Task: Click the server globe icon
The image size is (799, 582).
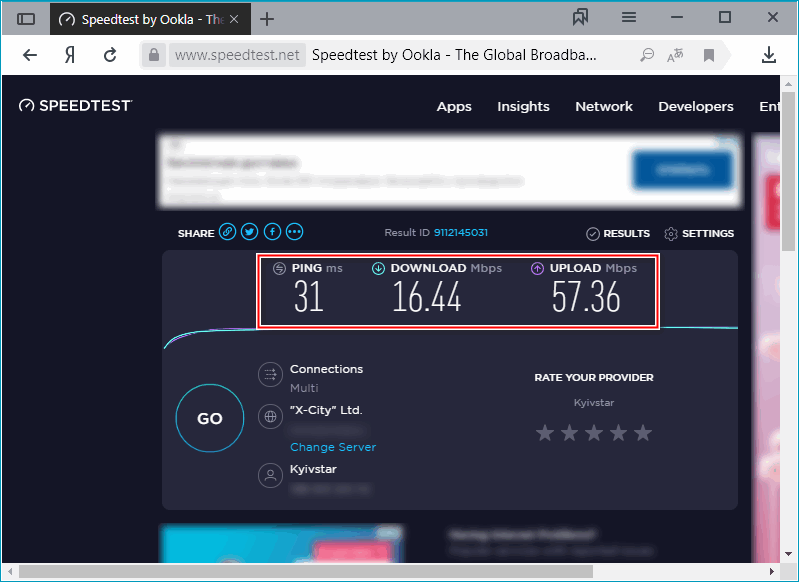Action: [x=271, y=417]
